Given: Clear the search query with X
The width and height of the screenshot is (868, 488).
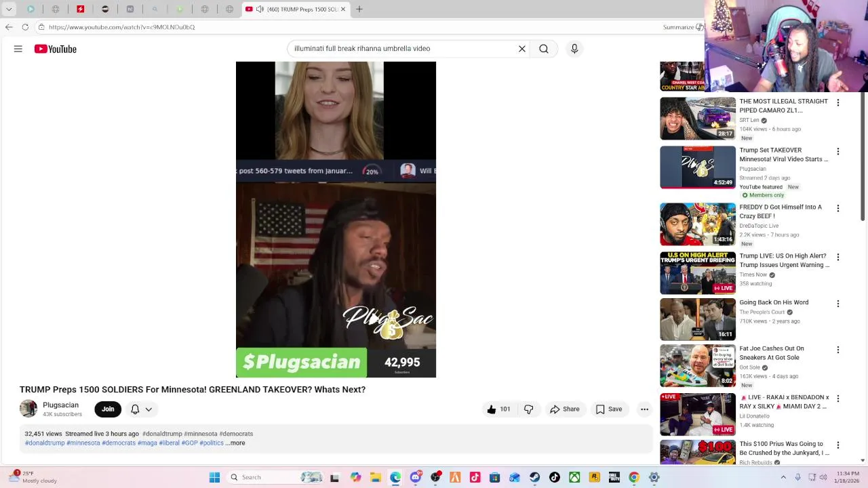Looking at the screenshot, I should pyautogui.click(x=522, y=49).
